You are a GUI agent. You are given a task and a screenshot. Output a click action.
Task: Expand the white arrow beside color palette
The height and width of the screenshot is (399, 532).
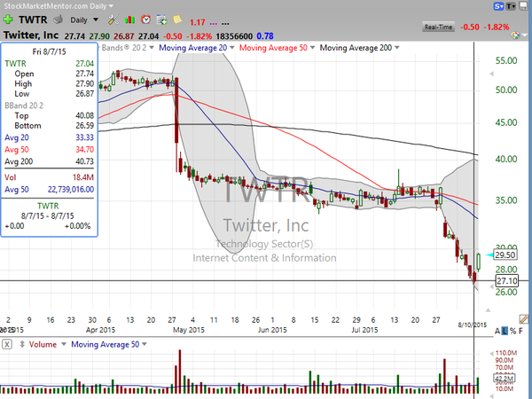525,35
